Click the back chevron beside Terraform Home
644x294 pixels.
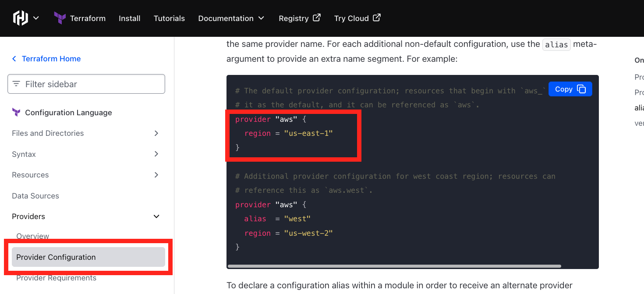(x=14, y=59)
